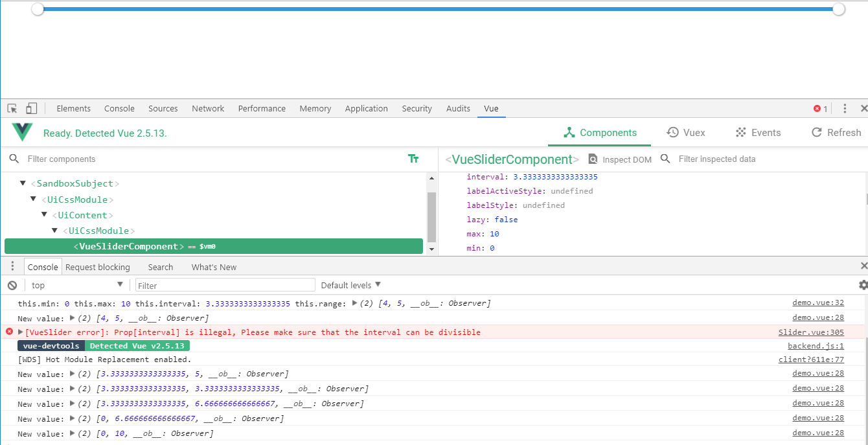Open the Elements panel
The image size is (868, 445).
tap(73, 109)
